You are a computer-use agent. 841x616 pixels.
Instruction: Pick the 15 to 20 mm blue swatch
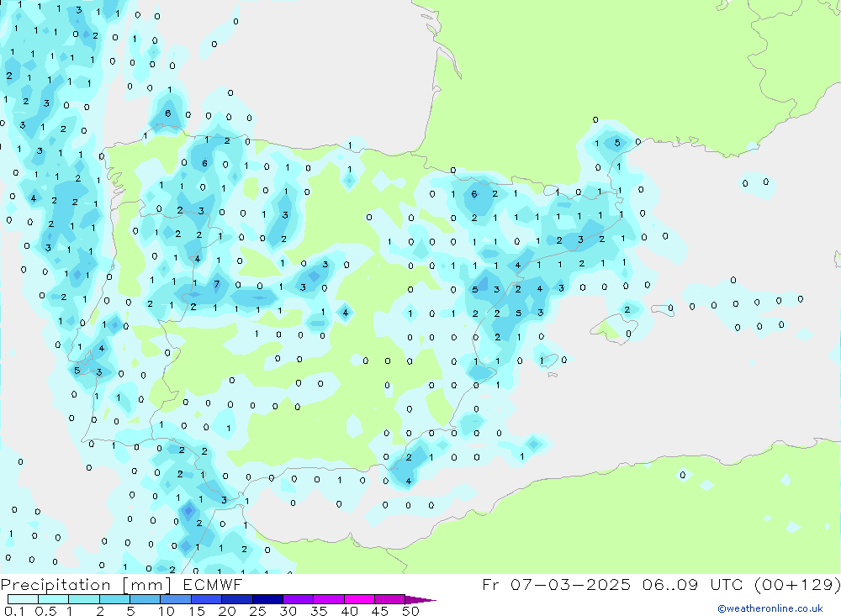(207, 599)
